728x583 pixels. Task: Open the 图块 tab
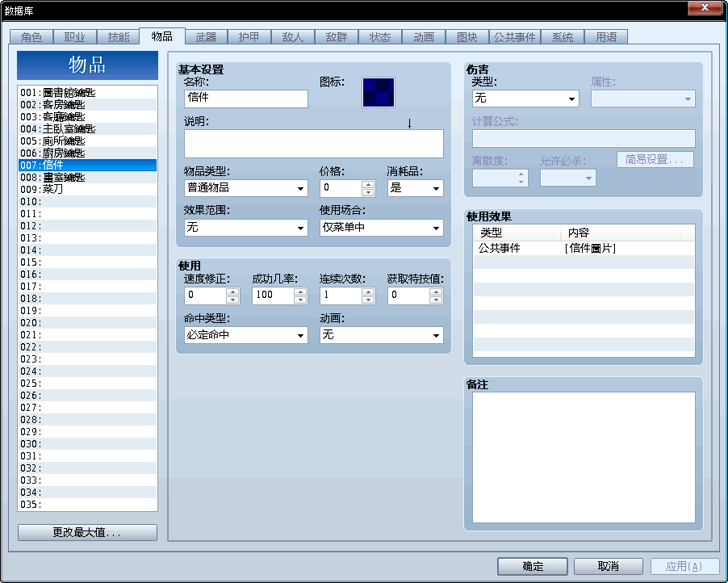[x=467, y=37]
